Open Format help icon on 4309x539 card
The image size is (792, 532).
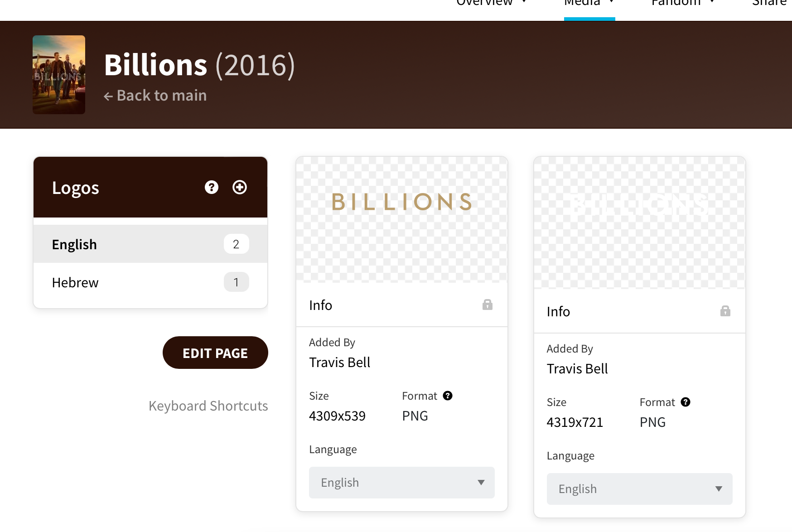448,396
